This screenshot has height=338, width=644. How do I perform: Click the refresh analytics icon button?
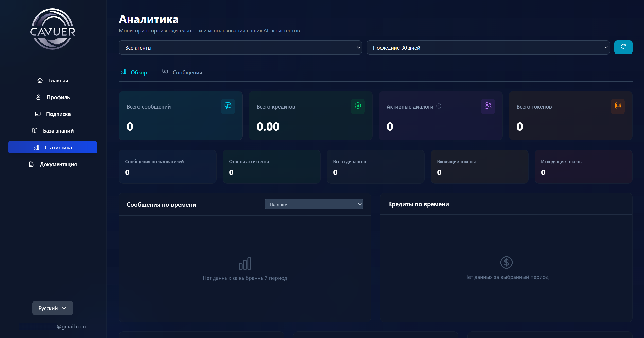[x=623, y=47]
